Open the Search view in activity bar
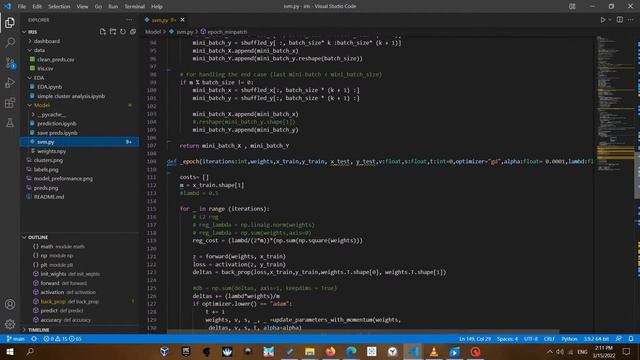This screenshot has width=640, height=360. click(10, 42)
